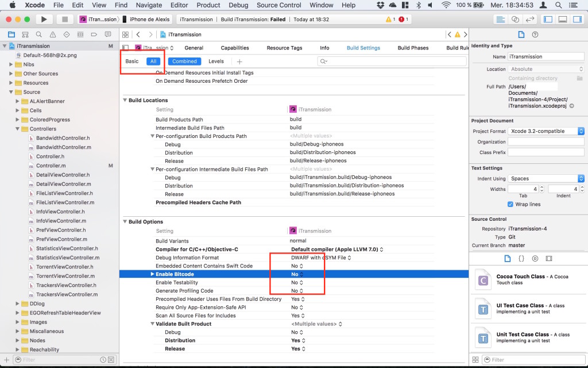This screenshot has height=368, width=588.
Task: Open the Report navigator
Action: coord(108,34)
